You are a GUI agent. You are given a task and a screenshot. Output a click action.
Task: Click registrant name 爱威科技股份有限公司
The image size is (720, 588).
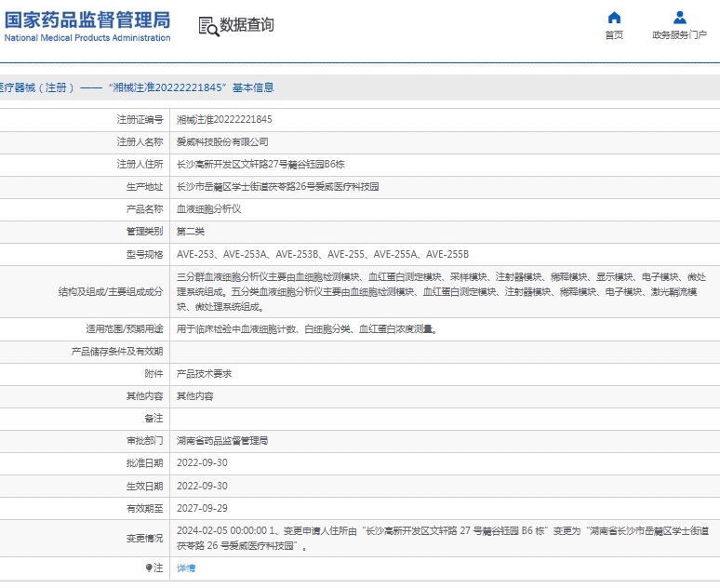click(222, 142)
